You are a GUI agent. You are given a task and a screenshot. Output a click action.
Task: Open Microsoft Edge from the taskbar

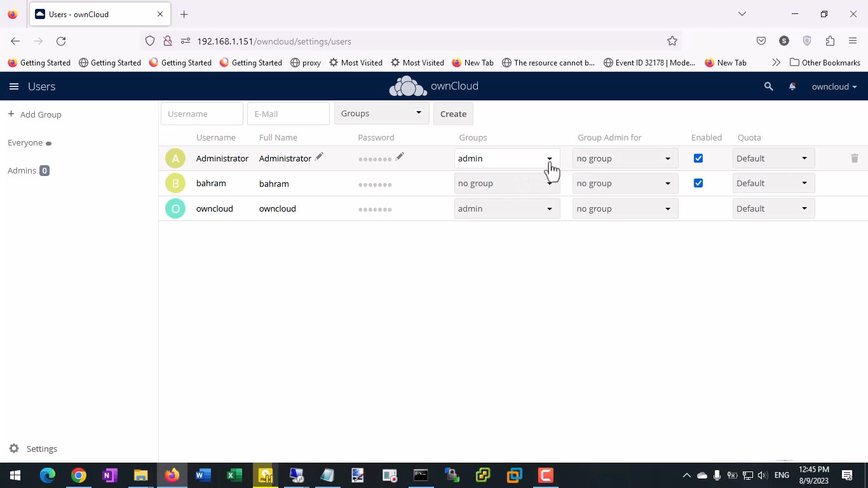coord(47,475)
